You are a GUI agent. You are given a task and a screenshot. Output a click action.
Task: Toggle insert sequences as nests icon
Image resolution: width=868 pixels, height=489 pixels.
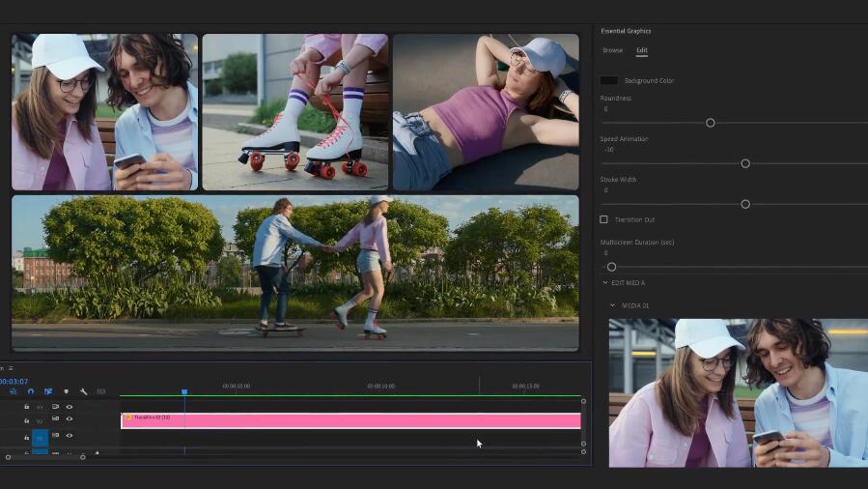coord(14,391)
